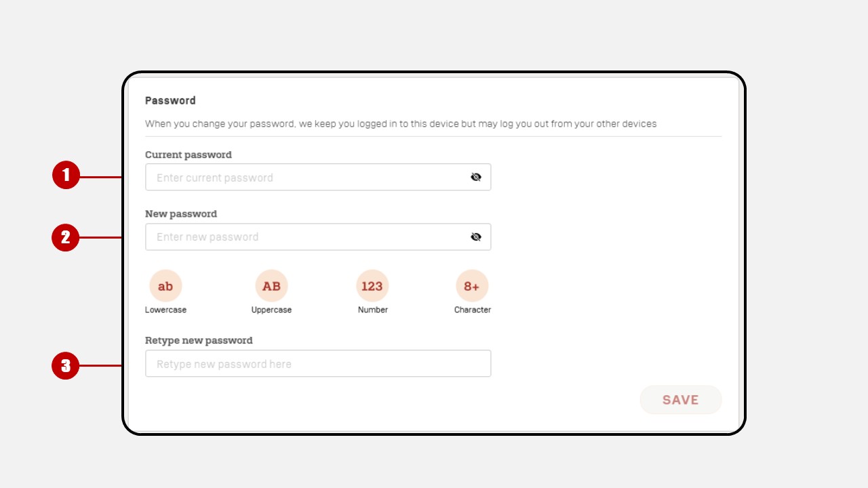
Task: Click the 'Retype new password' field label
Action: tap(199, 340)
